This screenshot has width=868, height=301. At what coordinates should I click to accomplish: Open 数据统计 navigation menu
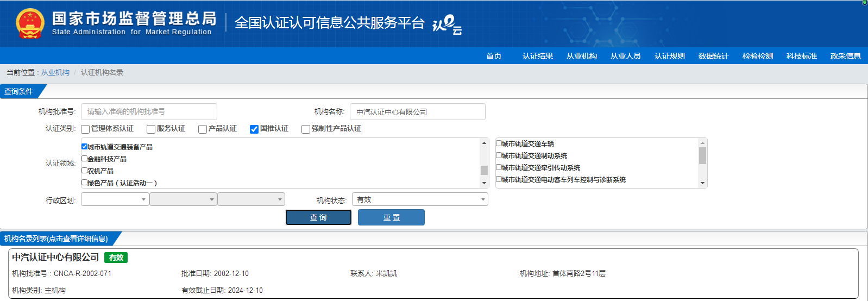[x=714, y=56]
